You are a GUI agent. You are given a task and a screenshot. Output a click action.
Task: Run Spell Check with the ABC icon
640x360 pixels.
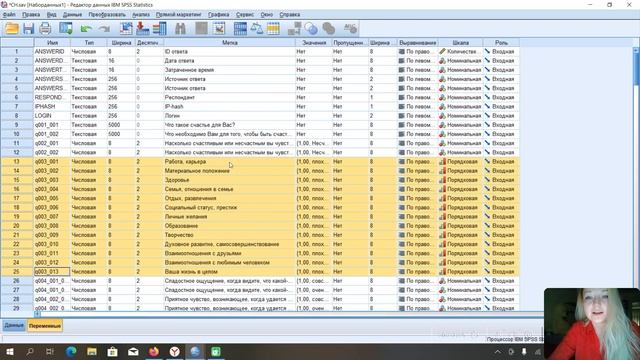pos(350,29)
